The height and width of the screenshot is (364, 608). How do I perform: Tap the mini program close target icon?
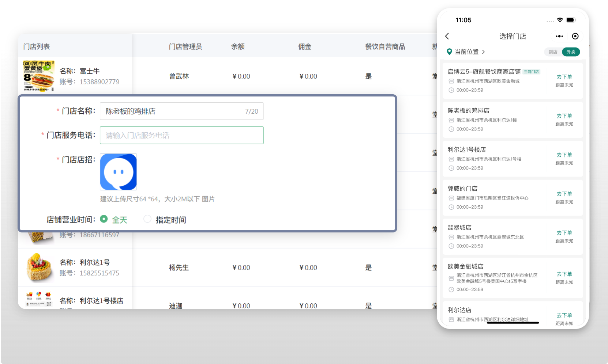[575, 36]
